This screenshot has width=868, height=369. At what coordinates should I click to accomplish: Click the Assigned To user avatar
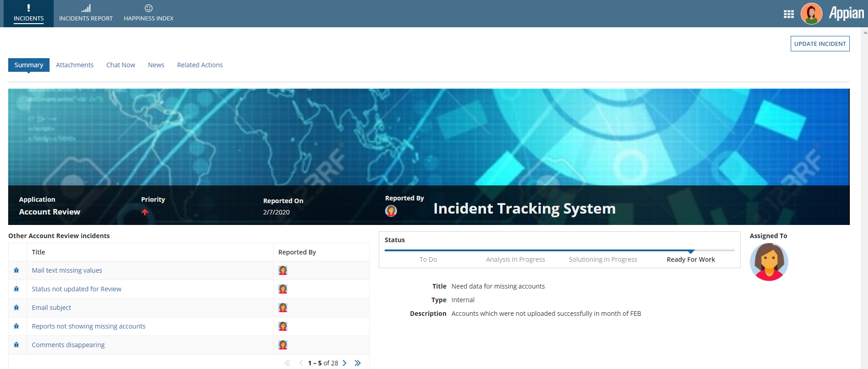769,262
